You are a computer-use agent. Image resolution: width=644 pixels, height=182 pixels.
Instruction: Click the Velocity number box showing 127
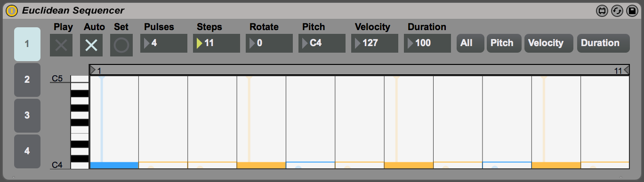(x=375, y=43)
